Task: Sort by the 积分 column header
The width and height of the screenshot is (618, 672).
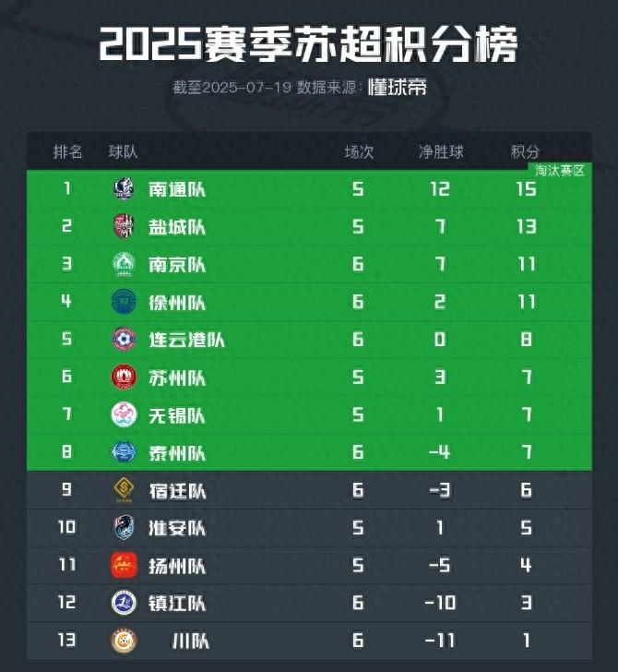Action: click(x=526, y=152)
